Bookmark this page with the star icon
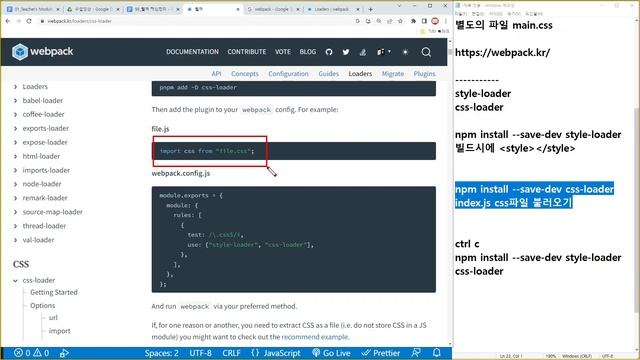This screenshot has height=360, width=640. click(400, 21)
